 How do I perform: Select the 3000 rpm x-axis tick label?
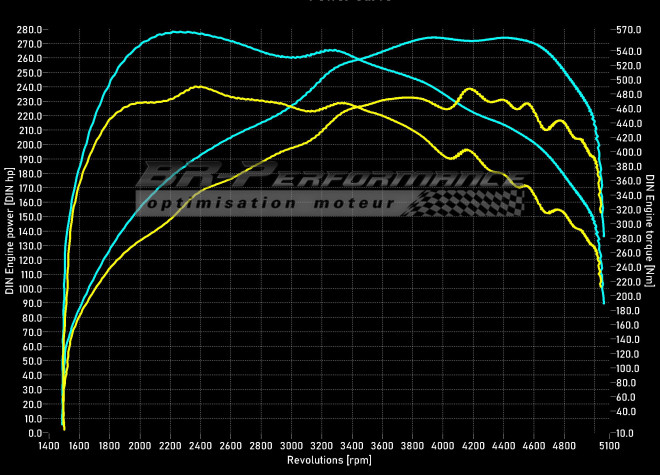coord(291,447)
